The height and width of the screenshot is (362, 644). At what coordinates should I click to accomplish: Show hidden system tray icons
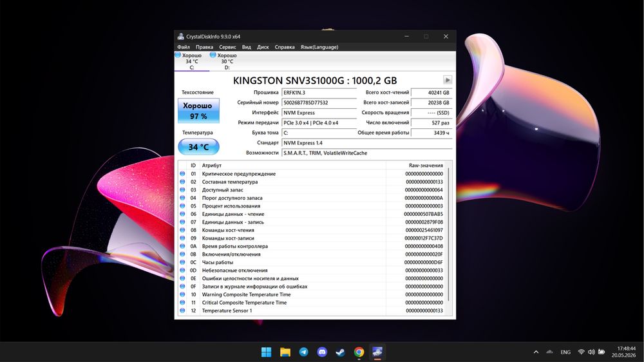pyautogui.click(x=536, y=352)
